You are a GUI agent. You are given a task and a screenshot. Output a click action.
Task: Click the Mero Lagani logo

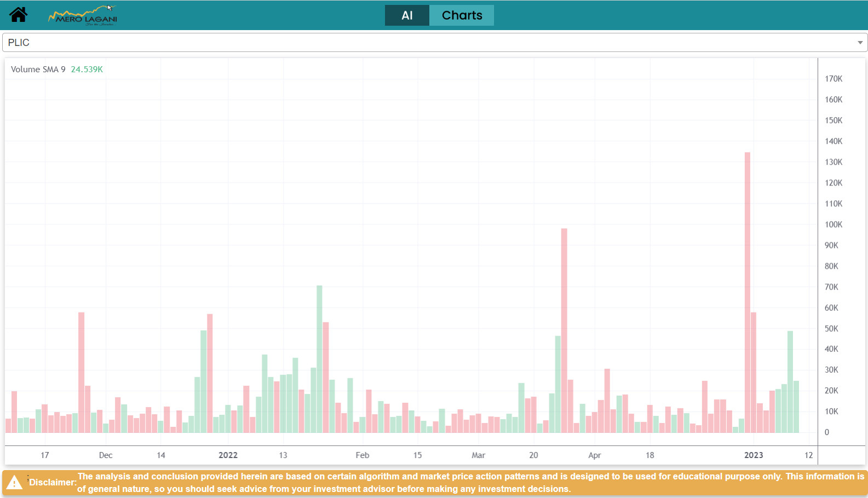click(83, 16)
